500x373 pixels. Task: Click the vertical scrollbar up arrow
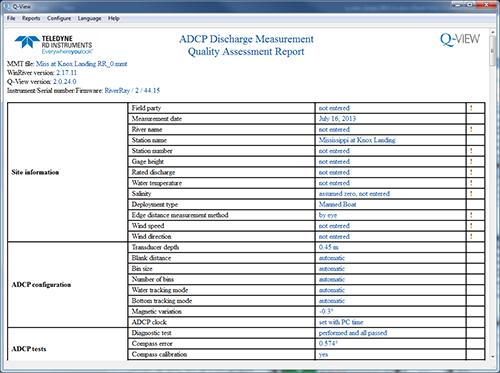(493, 32)
